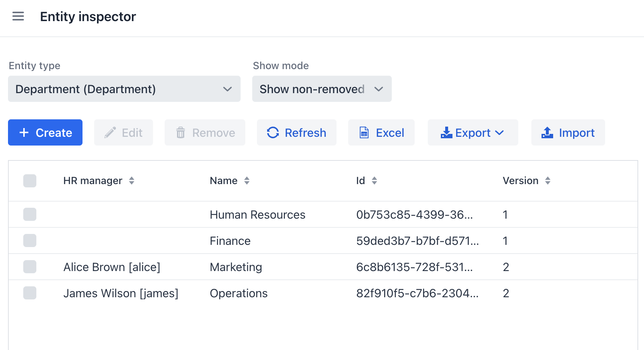
Task: Check the Human Resources row checkbox
Action: pos(30,215)
